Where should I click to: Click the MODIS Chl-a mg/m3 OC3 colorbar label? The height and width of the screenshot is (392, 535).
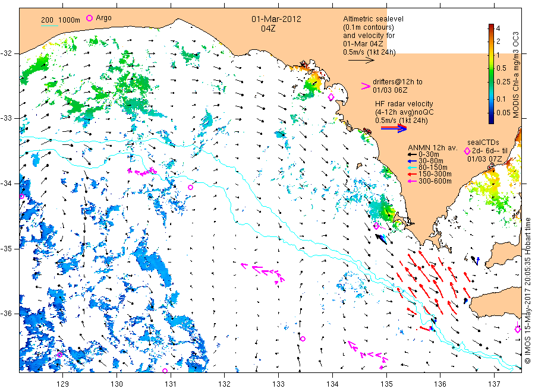[515, 75]
